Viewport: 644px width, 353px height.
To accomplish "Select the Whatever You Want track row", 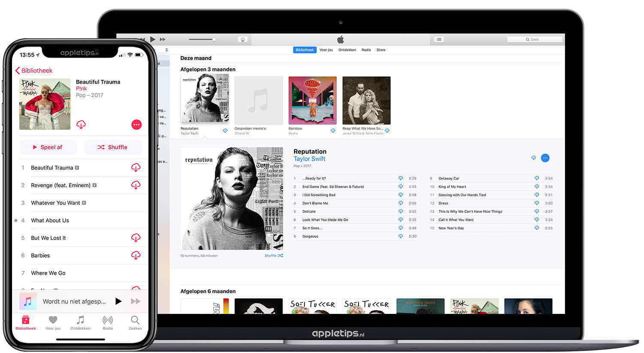I will click(x=81, y=203).
